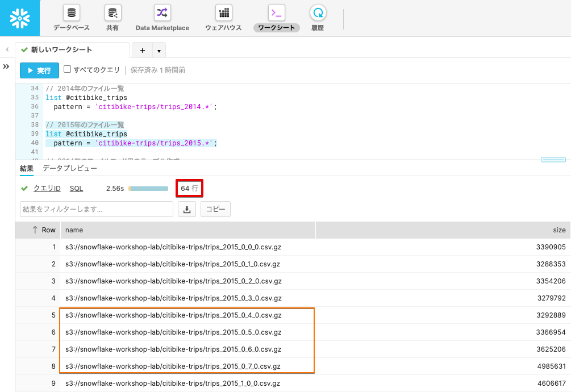571x392 pixels.
Task: Open the クエリID link
Action: (x=47, y=188)
